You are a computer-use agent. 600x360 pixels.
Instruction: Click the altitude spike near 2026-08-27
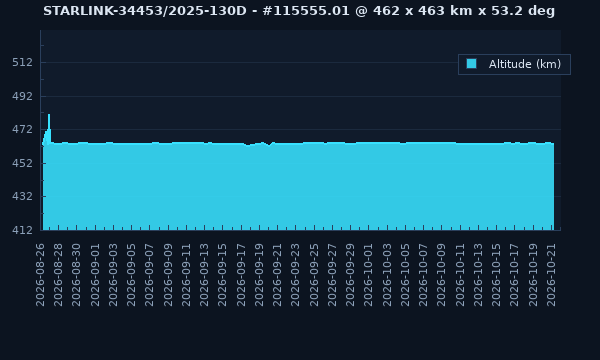tap(49, 122)
